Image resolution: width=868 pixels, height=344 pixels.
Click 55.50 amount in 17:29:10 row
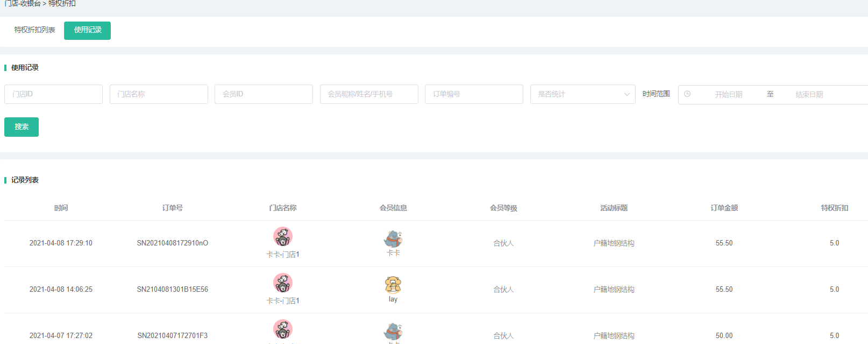[x=724, y=243]
